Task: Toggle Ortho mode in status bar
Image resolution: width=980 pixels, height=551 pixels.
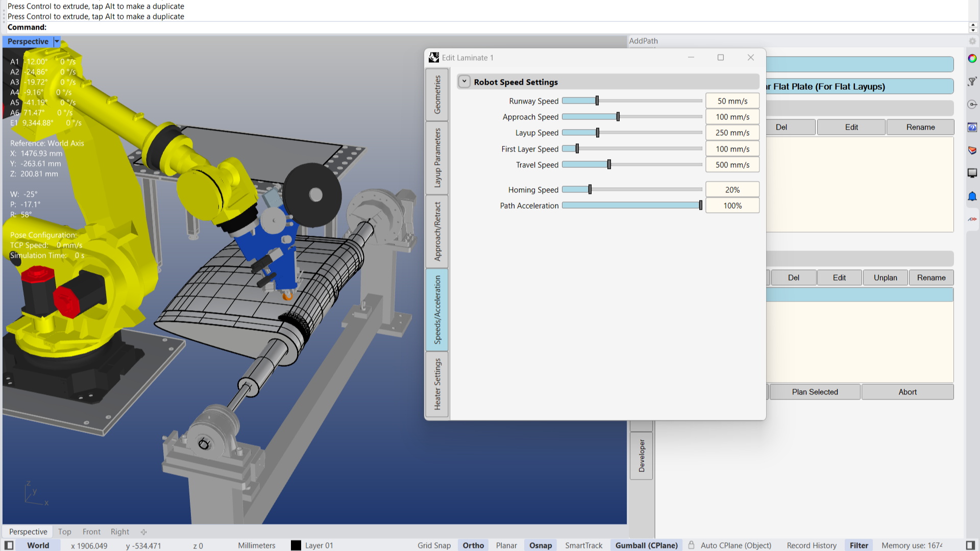Action: point(473,545)
